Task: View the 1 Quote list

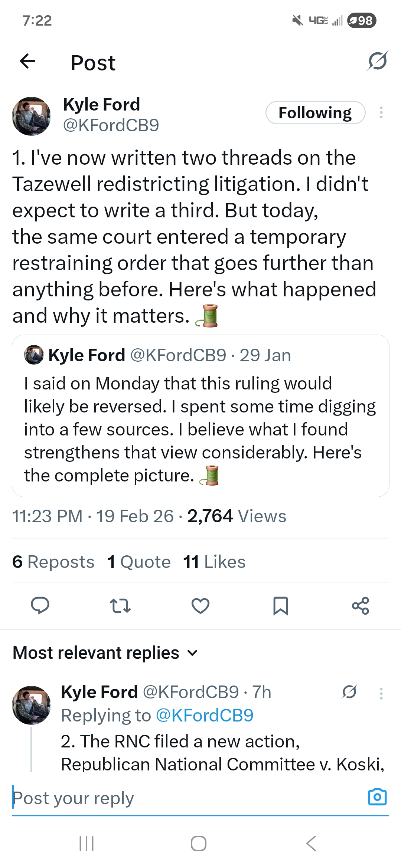Action: (139, 562)
